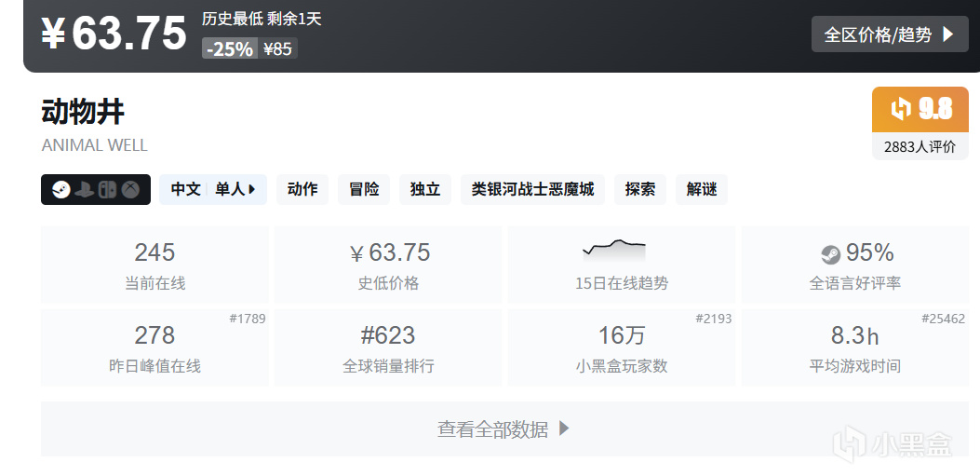Click the 史低价格 ¥63.75 card

pyautogui.click(x=388, y=265)
